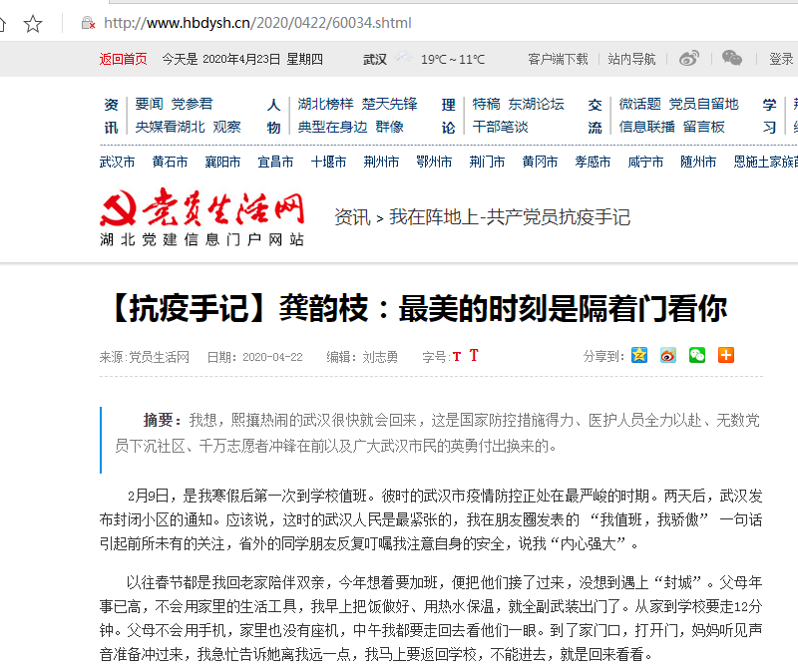Image resolution: width=798 pixels, height=672 pixels.
Task: Open 客户端下载 client download
Action: click(558, 59)
